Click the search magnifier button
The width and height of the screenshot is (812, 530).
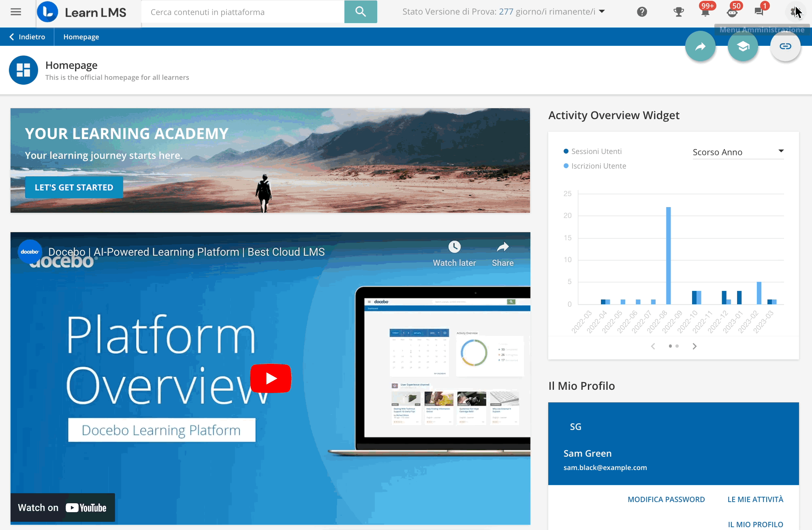(x=361, y=12)
